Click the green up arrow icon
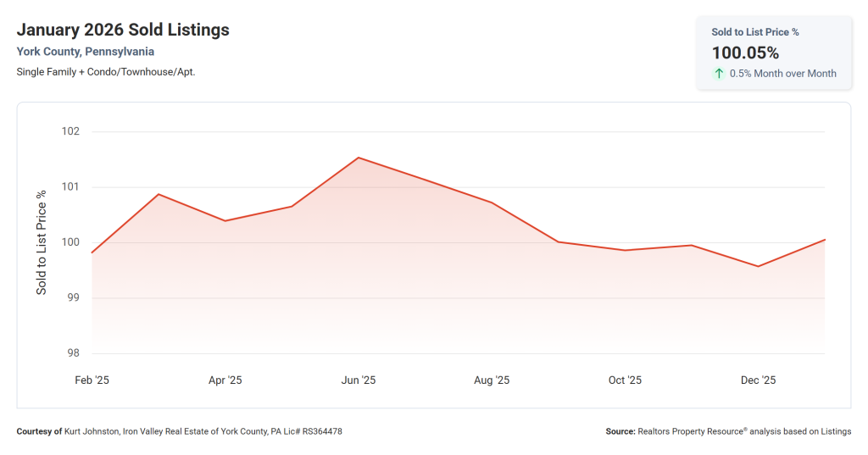The image size is (868, 455). click(x=719, y=74)
